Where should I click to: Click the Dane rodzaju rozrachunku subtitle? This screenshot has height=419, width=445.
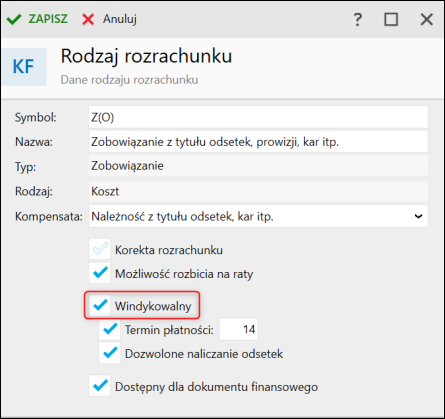pos(129,80)
